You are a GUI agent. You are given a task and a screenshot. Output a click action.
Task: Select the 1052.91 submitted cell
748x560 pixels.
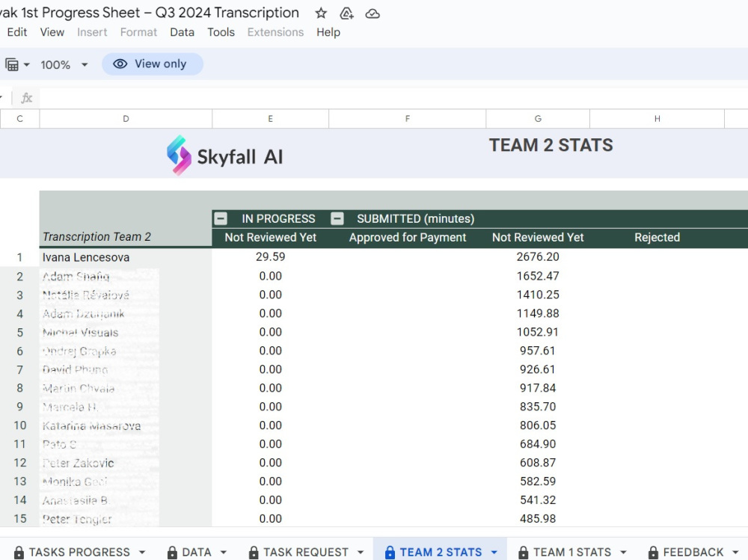click(x=538, y=332)
